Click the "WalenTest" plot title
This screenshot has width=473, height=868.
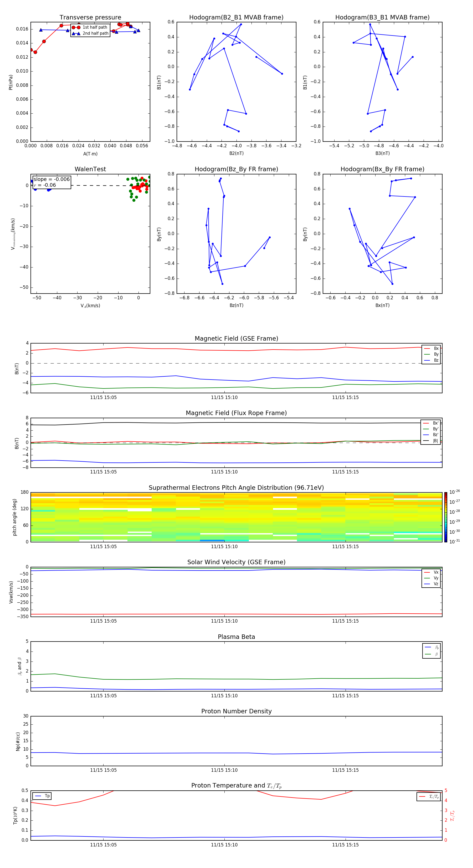point(90,169)
